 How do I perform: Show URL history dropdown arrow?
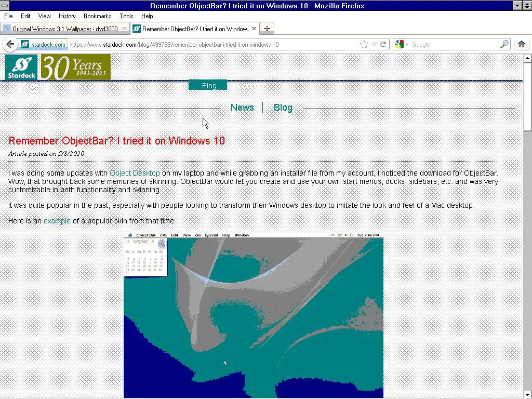[x=374, y=45]
